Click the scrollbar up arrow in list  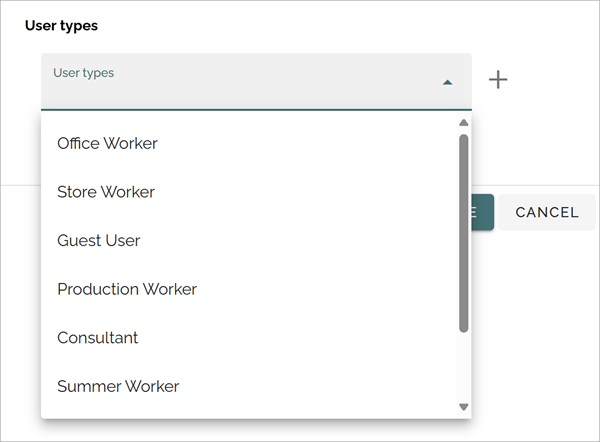463,122
